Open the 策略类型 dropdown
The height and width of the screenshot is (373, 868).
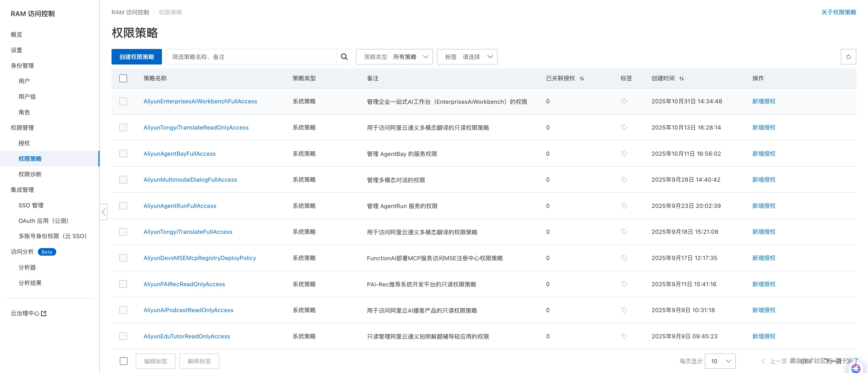tap(394, 57)
